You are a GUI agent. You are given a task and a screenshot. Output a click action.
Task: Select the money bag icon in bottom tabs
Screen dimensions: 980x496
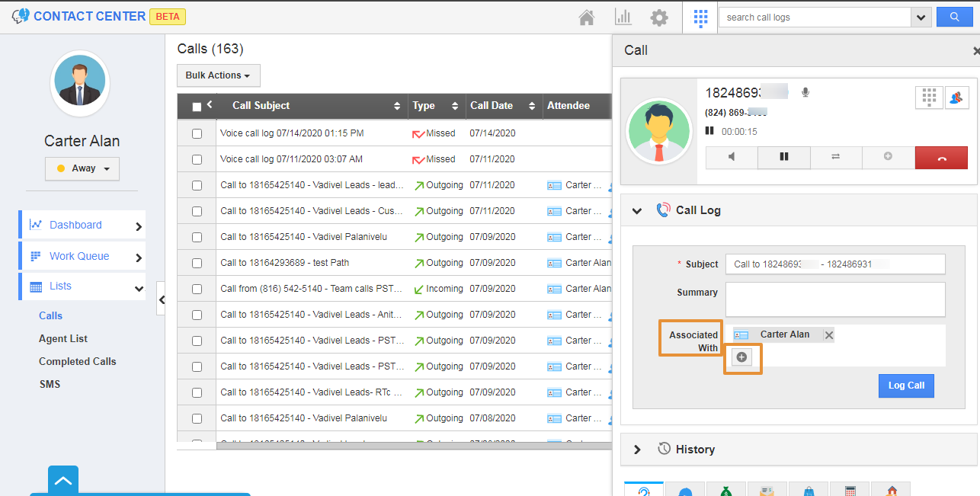726,491
